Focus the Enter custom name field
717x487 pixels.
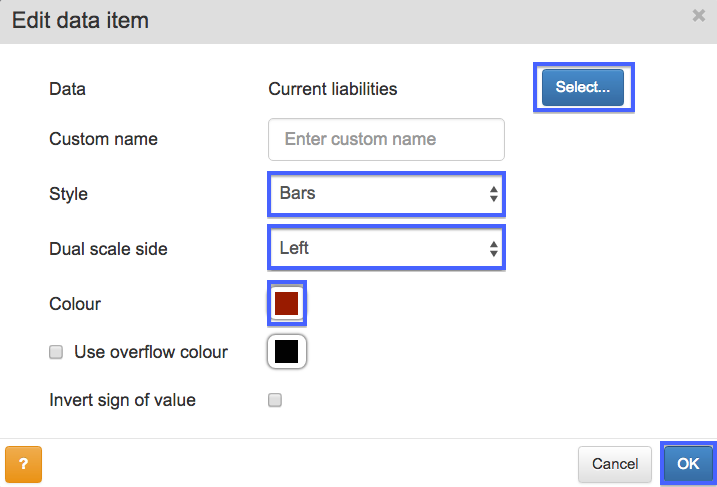tap(386, 139)
